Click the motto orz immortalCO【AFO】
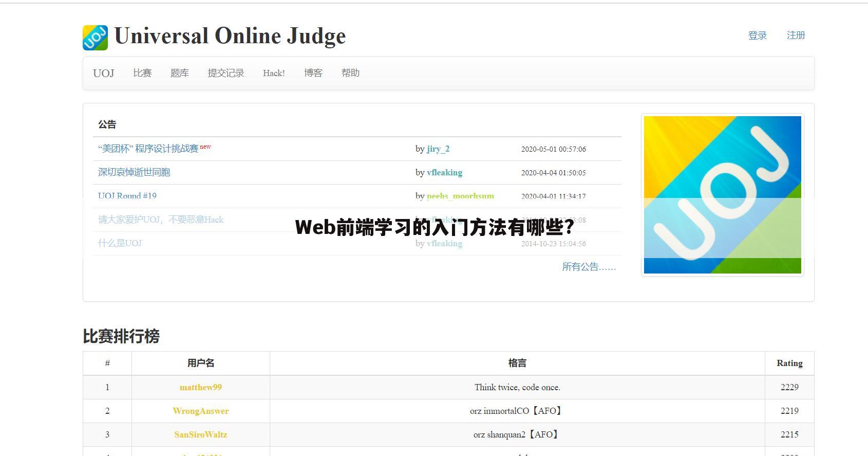 pos(517,411)
